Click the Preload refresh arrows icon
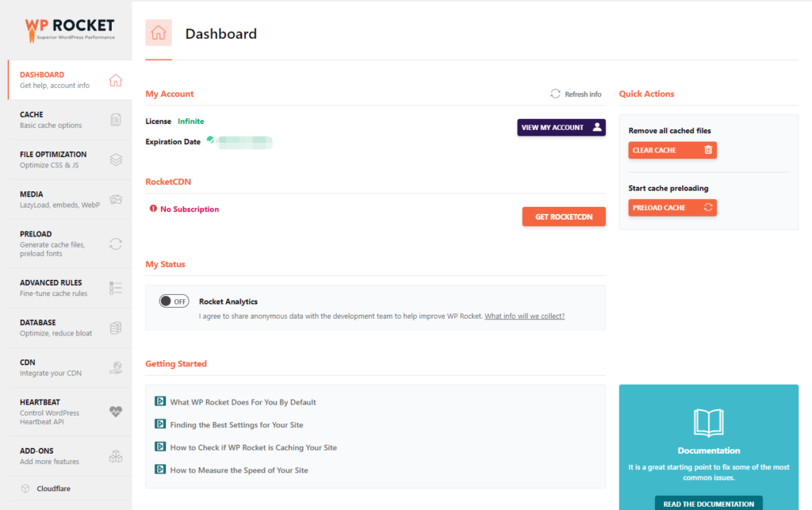812x510 pixels. (116, 243)
